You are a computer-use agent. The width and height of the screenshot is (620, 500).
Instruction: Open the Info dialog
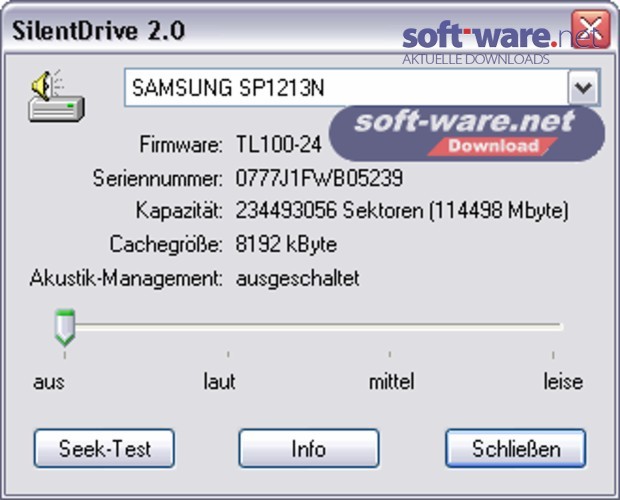click(309, 449)
